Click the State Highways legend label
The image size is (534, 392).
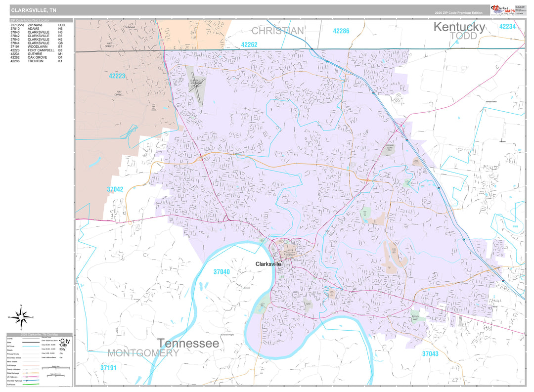coord(13,373)
